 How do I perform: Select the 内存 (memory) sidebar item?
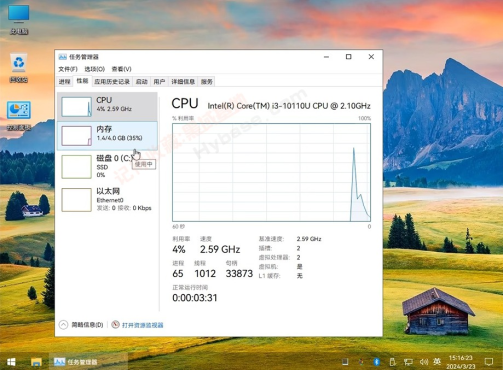107,136
